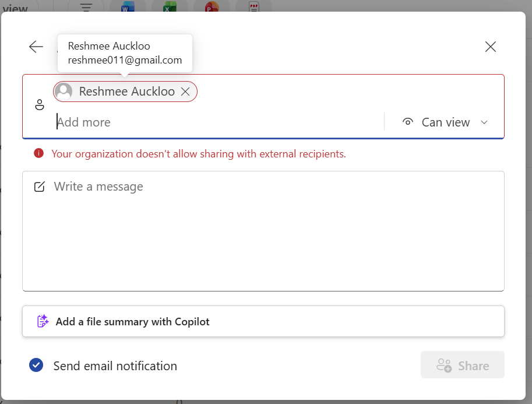The width and height of the screenshot is (532, 404).
Task: Click the PDF icon in background toolbar
Action: tap(253, 7)
